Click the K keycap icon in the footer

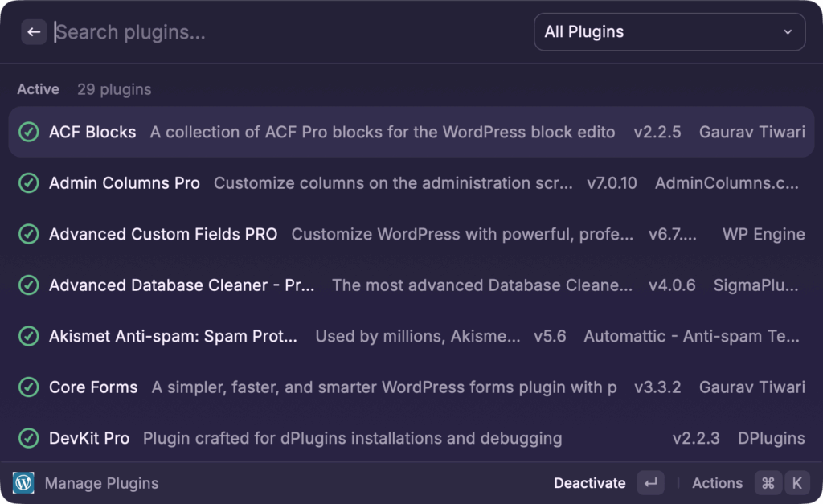[796, 482]
